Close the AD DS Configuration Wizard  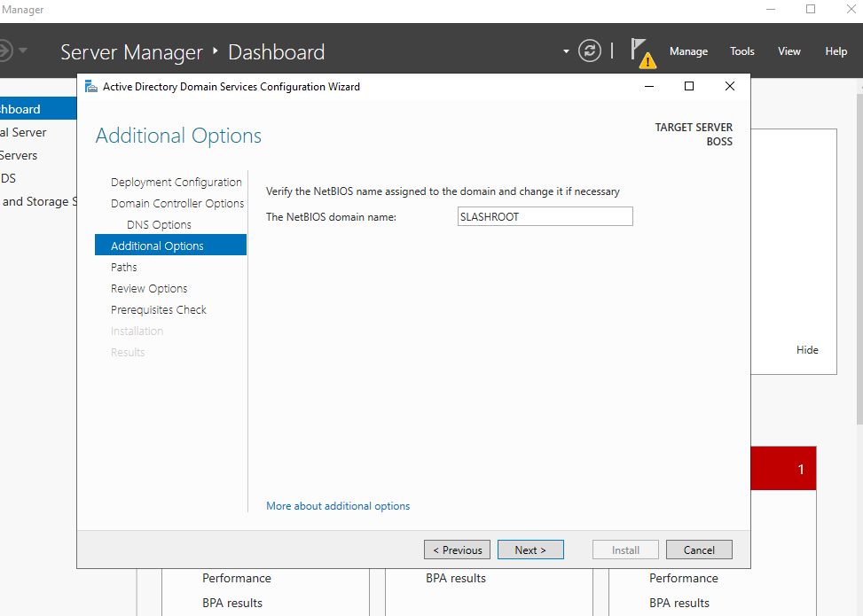pos(729,87)
